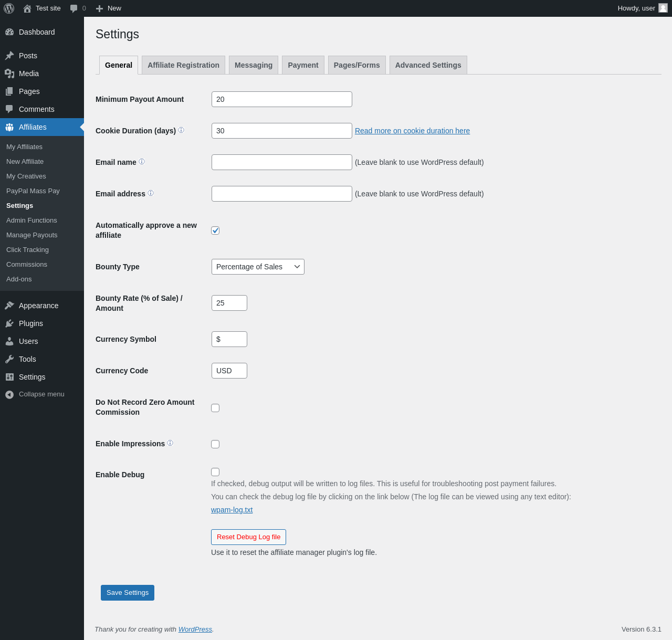Screen dimensions: 672x640
Task: Click the user avatar next to Howdy
Action: point(663,8)
